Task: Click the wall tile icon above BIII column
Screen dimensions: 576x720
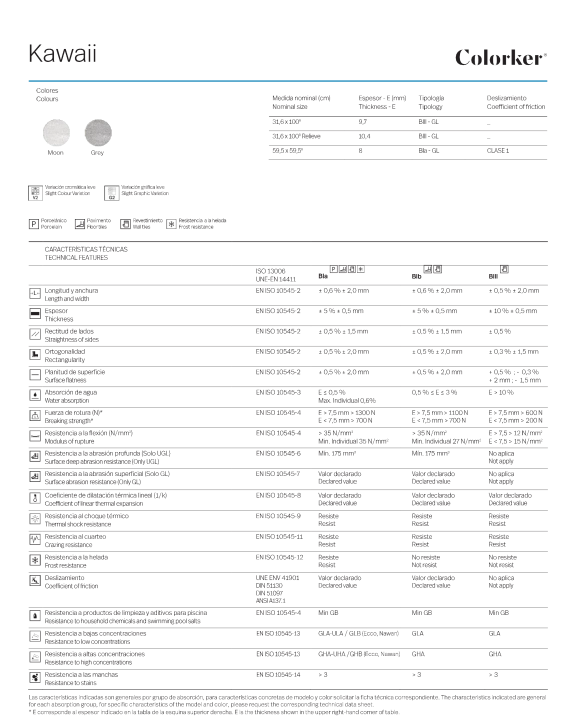Action: (504, 269)
